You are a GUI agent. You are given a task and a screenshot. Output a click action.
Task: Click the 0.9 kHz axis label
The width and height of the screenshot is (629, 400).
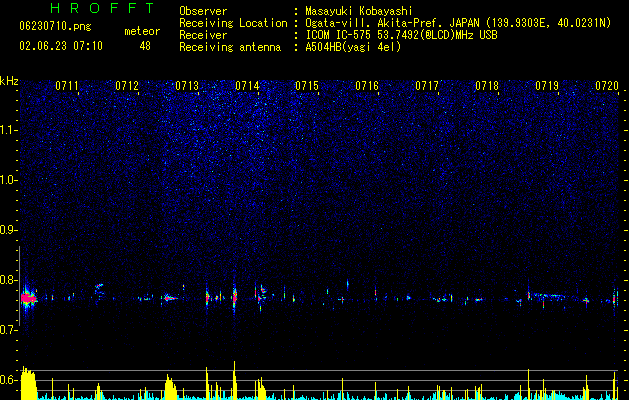pyautogui.click(x=9, y=230)
